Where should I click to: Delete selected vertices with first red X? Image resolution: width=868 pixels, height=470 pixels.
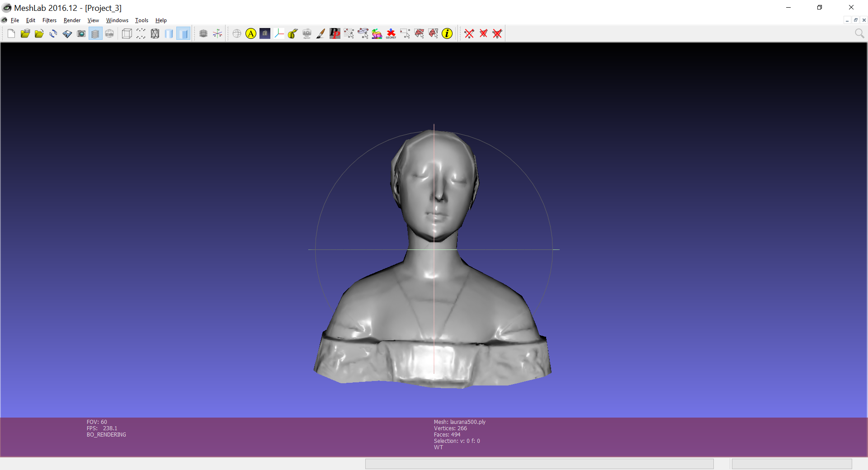pyautogui.click(x=469, y=33)
